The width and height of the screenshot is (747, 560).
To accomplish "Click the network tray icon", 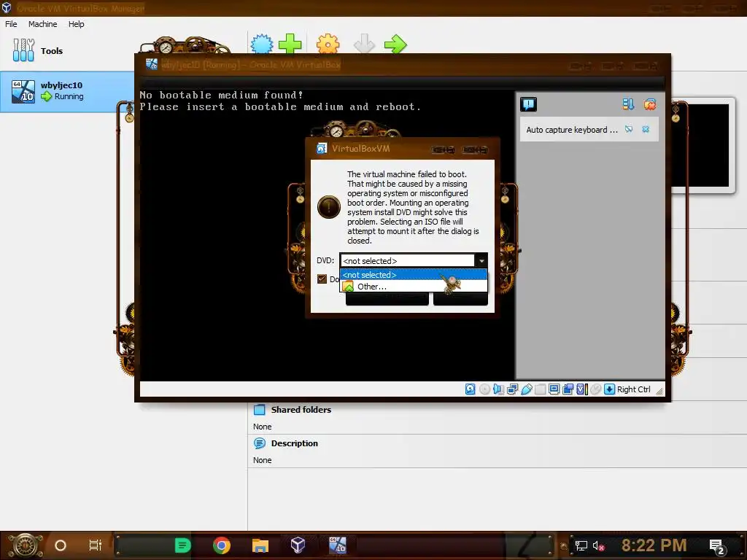I will pos(581,545).
